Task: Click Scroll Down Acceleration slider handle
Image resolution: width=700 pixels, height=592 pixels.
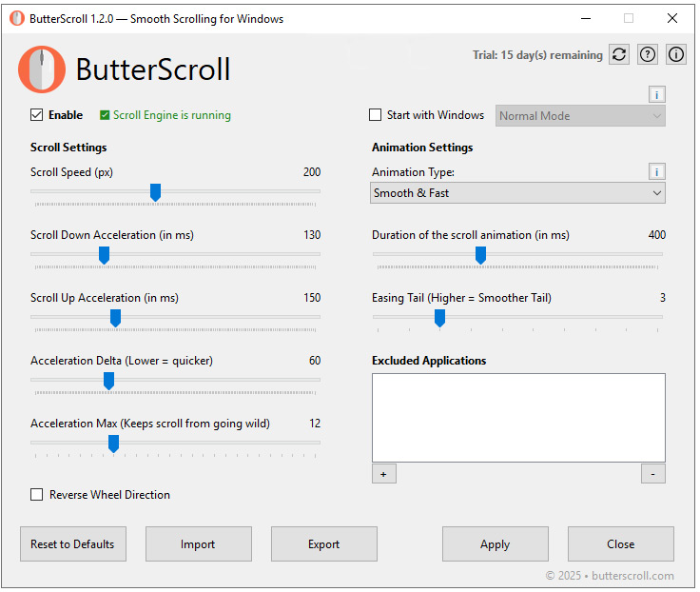Action: click(104, 256)
